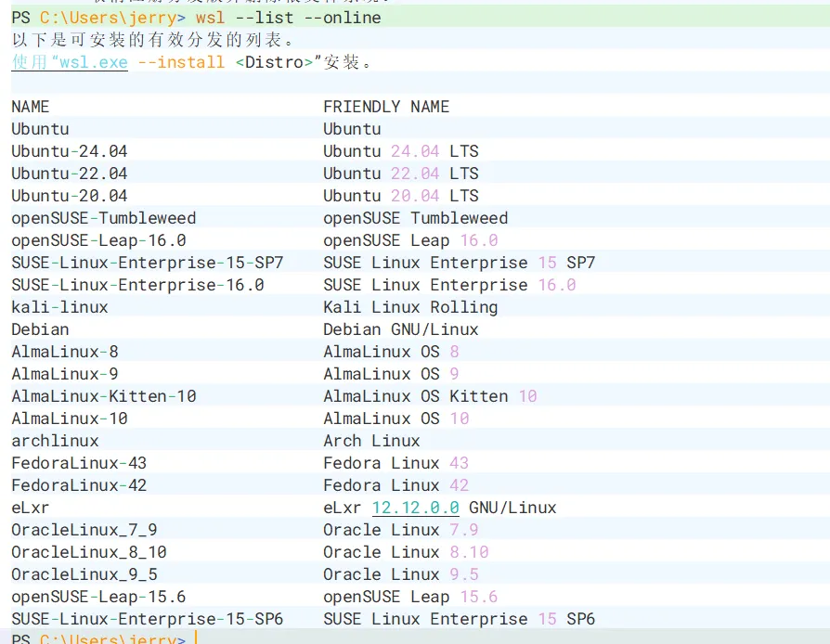The height and width of the screenshot is (644, 830).
Task: Click the friendly name "openSUSE Leap 15.6"
Action: (x=410, y=597)
